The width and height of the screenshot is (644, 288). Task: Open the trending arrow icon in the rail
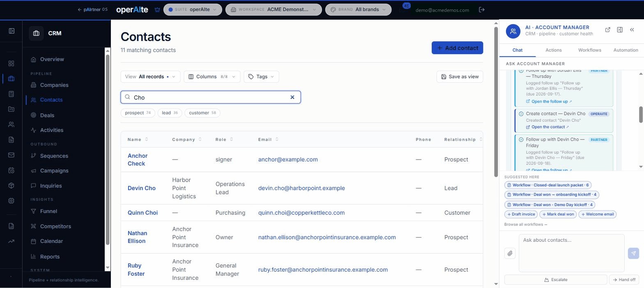11,241
